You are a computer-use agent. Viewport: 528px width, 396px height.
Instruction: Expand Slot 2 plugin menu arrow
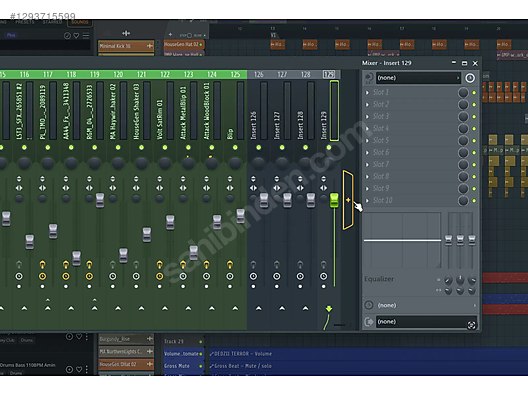pyautogui.click(x=367, y=104)
